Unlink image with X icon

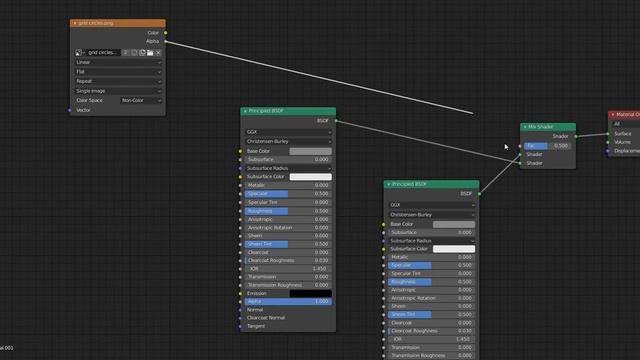point(158,53)
